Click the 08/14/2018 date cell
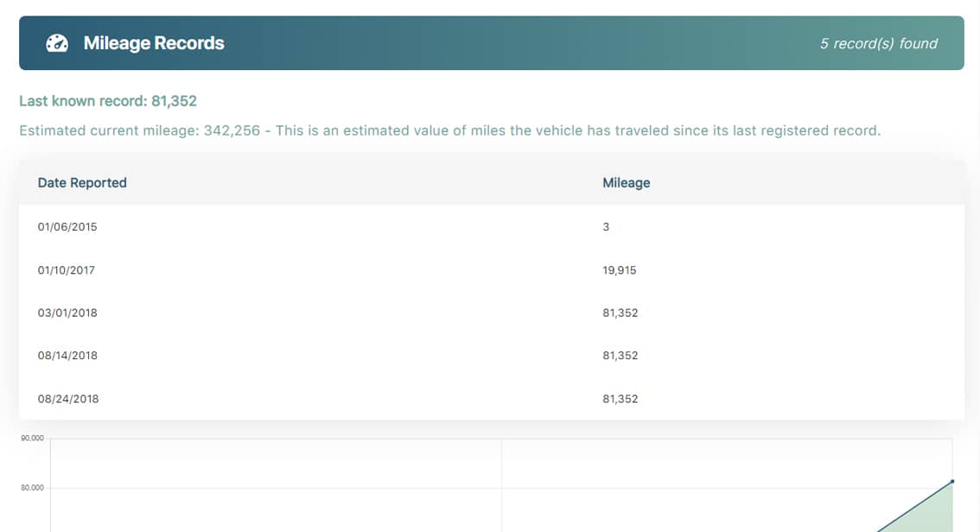 click(x=67, y=356)
